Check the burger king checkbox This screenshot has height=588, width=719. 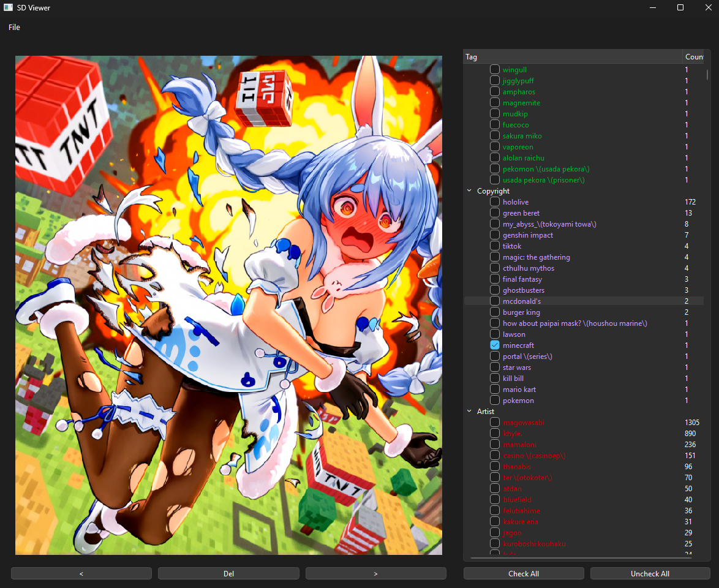[x=495, y=312]
